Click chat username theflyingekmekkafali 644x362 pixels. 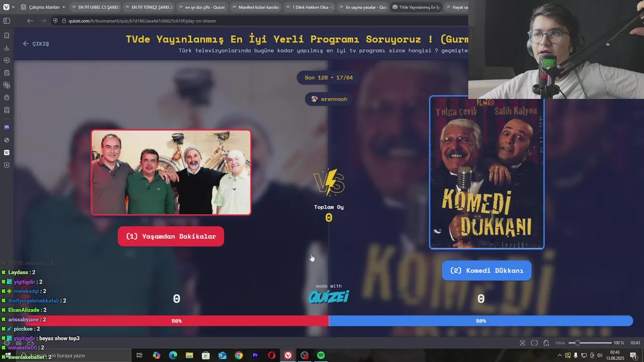point(34,301)
